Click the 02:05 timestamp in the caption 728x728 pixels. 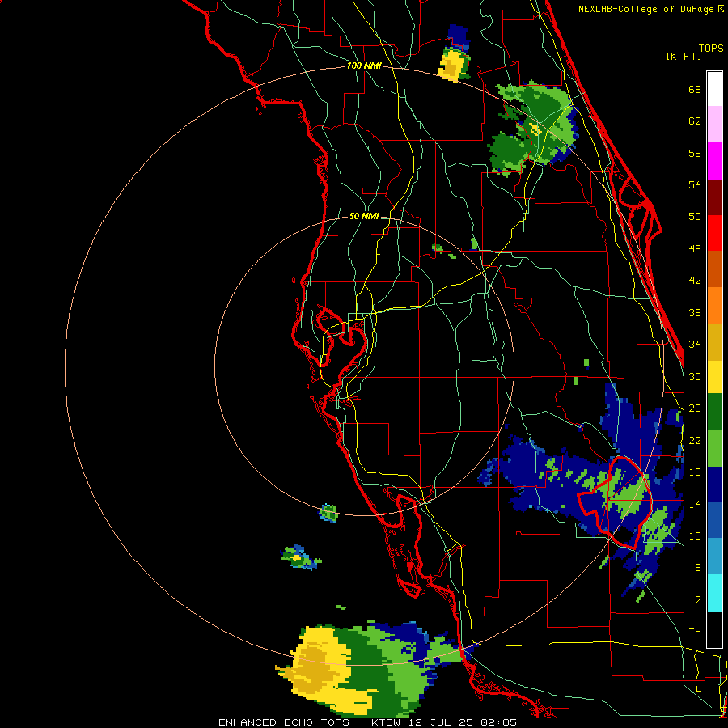click(499, 722)
